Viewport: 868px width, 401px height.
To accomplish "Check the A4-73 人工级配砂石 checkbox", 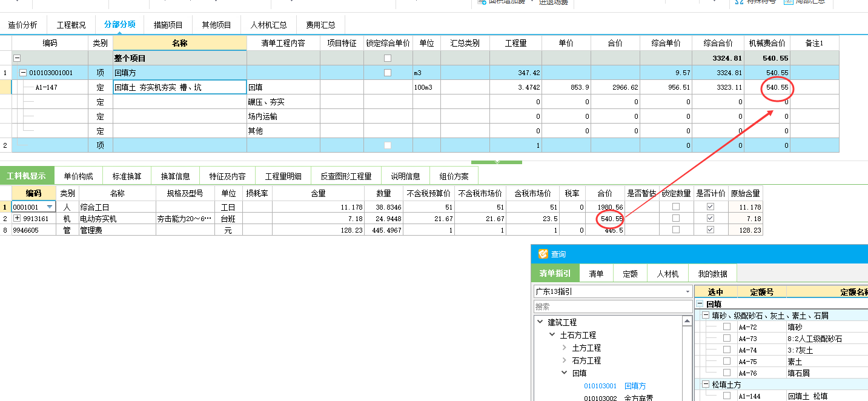I will pyautogui.click(x=727, y=339).
